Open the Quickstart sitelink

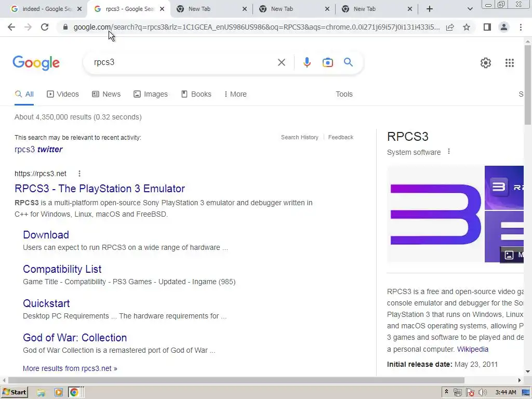(46, 303)
